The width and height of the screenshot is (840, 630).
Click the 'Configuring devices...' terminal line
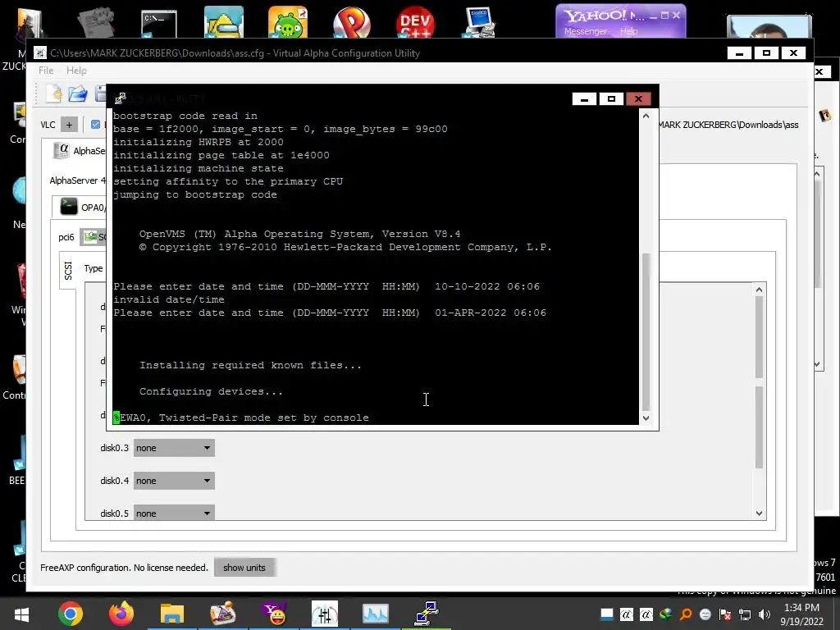click(211, 391)
